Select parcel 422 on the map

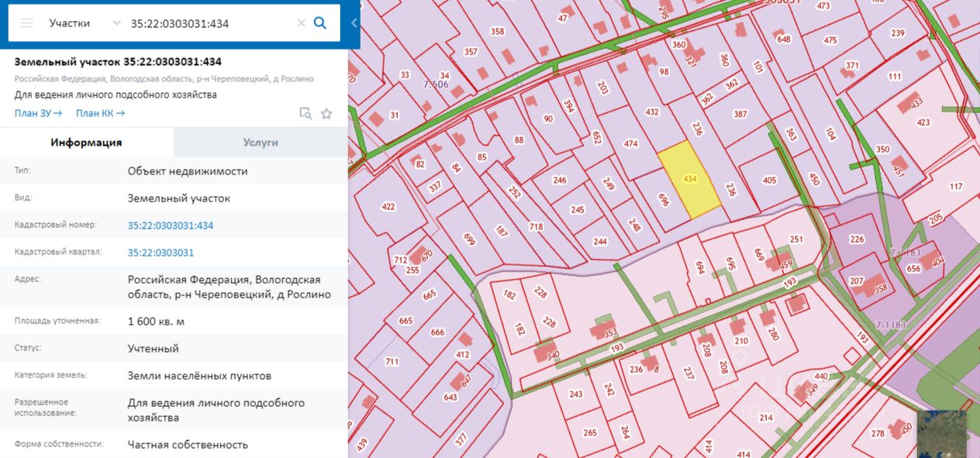pos(389,207)
